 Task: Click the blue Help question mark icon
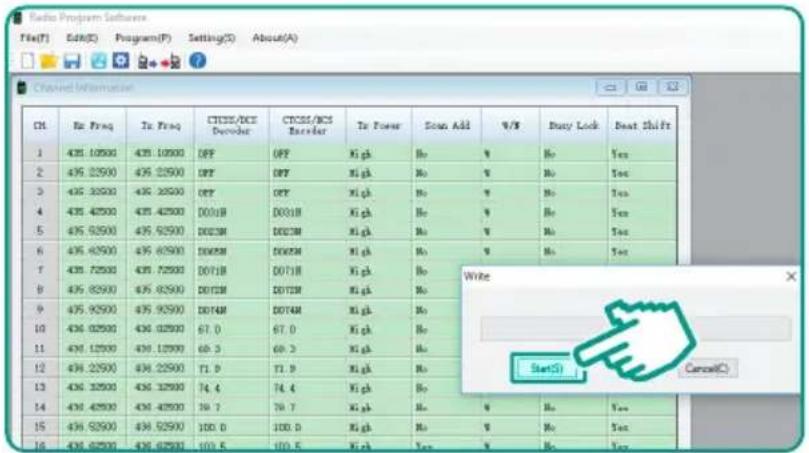tap(198, 61)
